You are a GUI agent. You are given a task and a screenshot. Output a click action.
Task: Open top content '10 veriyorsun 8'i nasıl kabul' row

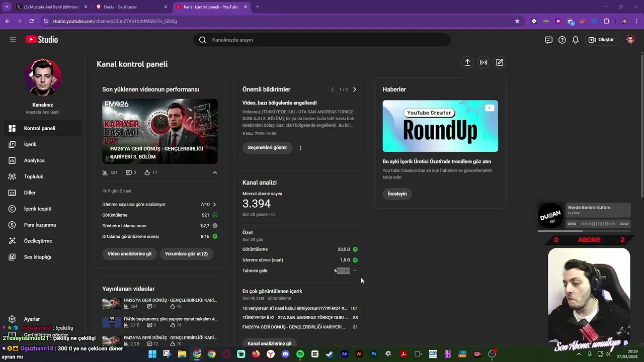[x=300, y=308]
